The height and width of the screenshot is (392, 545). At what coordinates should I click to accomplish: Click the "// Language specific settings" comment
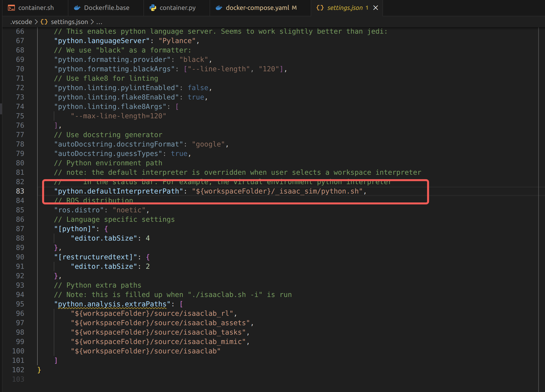coord(115,219)
